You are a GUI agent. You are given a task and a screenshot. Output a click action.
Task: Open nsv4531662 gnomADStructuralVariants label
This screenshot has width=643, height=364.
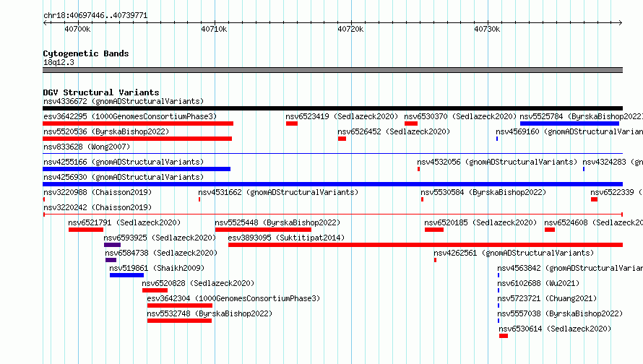coord(278,192)
